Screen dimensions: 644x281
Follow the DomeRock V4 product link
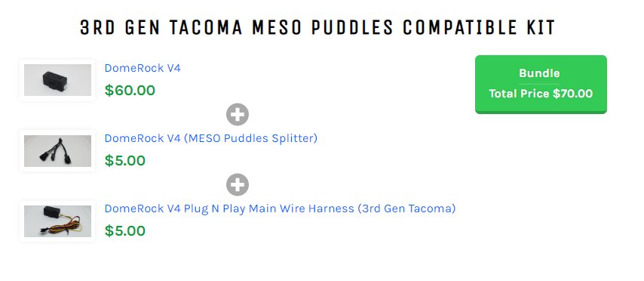click(143, 68)
